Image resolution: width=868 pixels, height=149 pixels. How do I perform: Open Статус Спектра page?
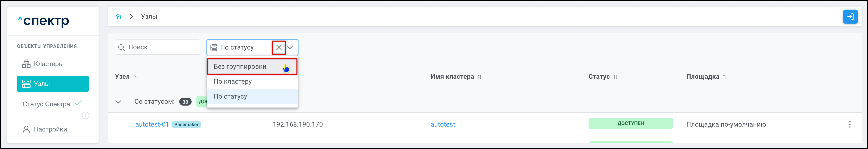tap(47, 104)
